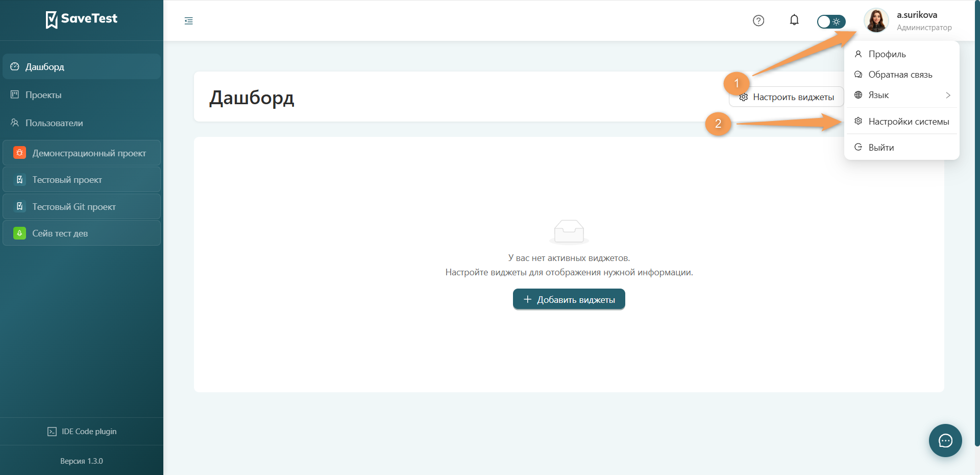Click Добавить виджеты button
Screen dimensions: 980x475
[x=569, y=299]
